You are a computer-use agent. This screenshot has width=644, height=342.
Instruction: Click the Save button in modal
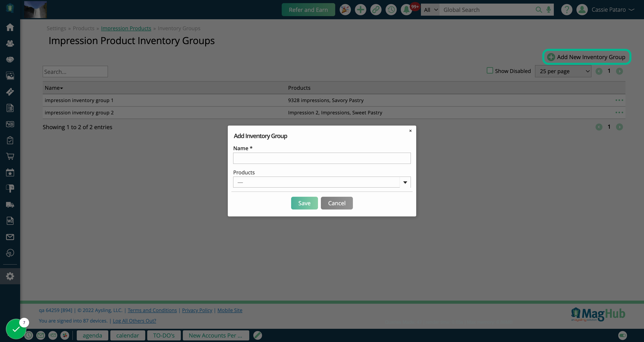(304, 203)
